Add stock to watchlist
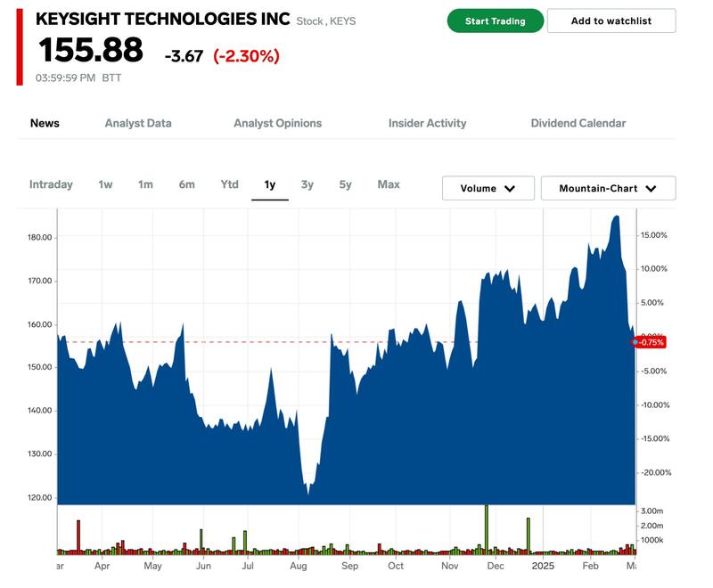Viewport: 713px width, 588px height. coord(611,20)
